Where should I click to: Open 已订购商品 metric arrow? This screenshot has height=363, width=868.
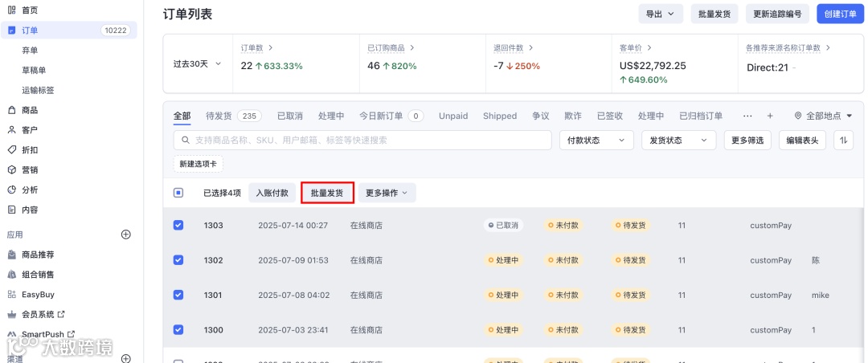(412, 48)
